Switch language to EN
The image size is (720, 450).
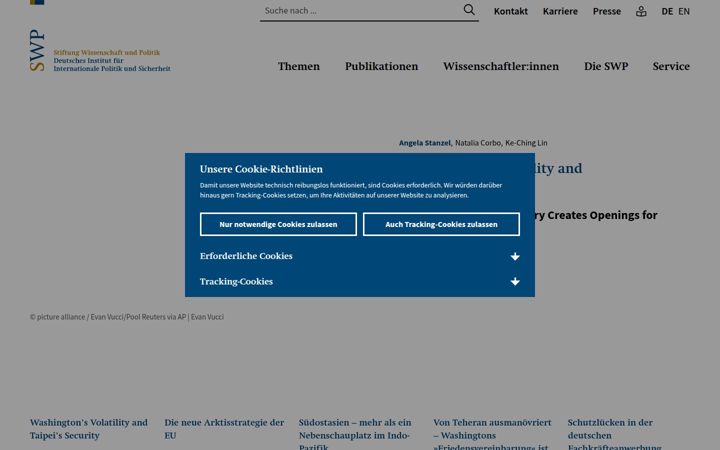684,11
